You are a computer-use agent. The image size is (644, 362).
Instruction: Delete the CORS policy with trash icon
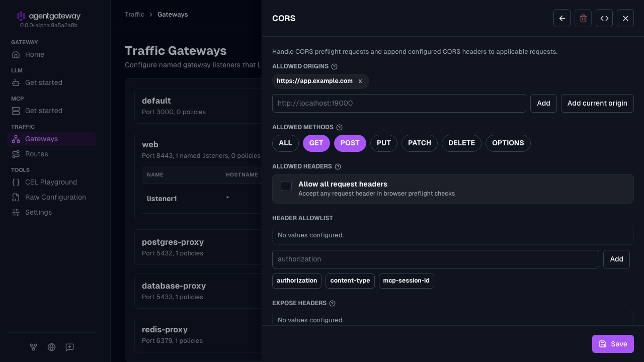click(583, 18)
